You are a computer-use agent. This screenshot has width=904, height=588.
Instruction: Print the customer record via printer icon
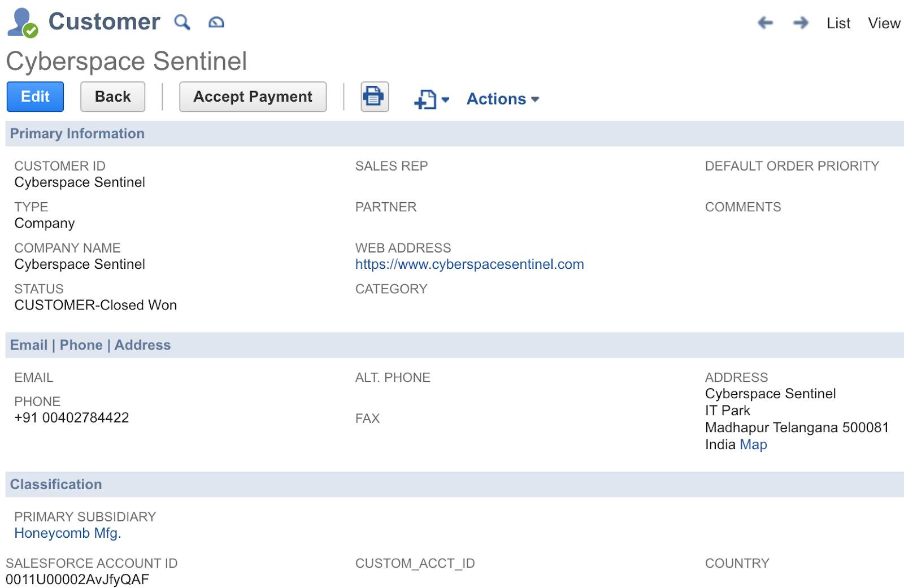[x=375, y=97]
